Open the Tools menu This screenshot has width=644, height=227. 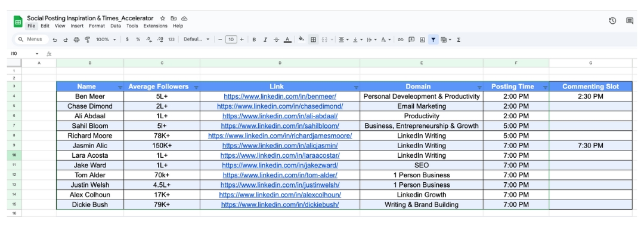[x=132, y=26]
